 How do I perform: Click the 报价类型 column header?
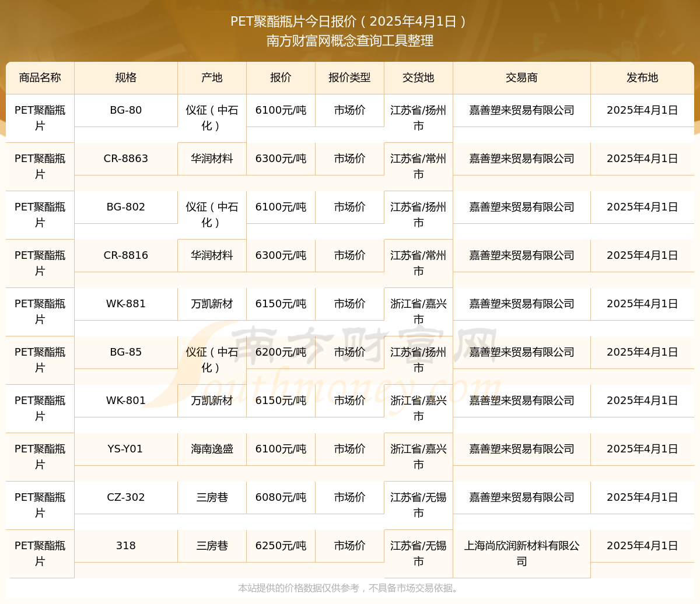[349, 78]
